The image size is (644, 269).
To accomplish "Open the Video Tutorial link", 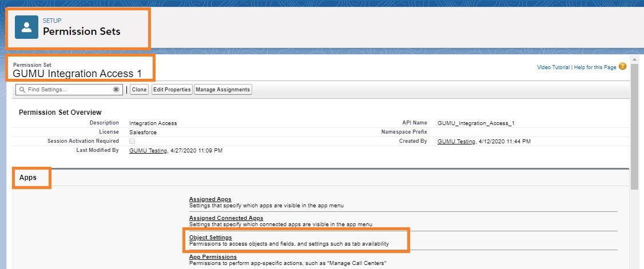I will 553,67.
